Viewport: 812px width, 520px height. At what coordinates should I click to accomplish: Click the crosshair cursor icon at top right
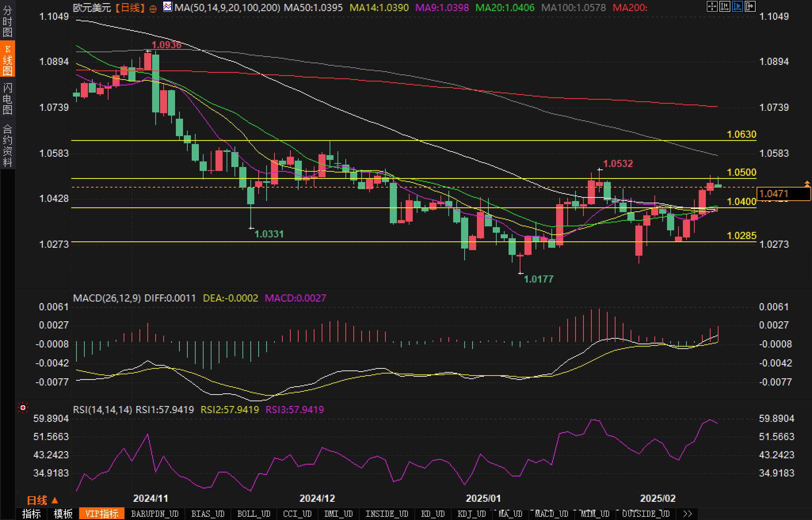(x=712, y=6)
